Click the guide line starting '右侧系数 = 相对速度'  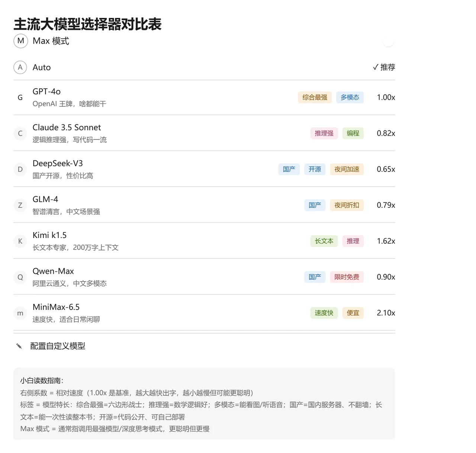click(x=136, y=393)
